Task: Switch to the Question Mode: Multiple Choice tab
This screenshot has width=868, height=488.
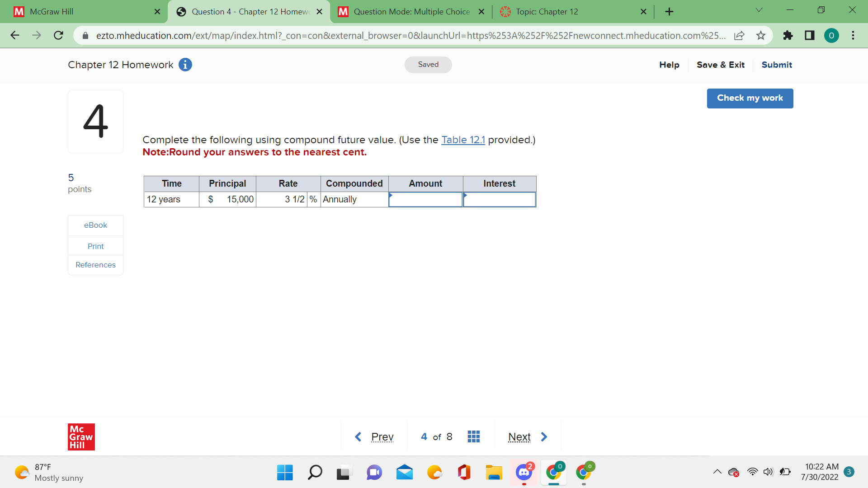Action: click(x=410, y=11)
